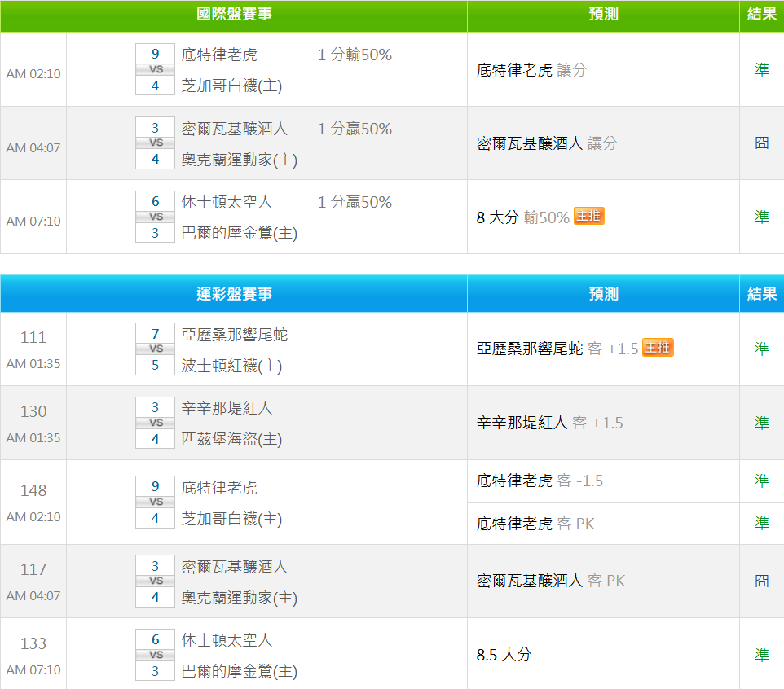The width and height of the screenshot is (784, 689).
Task: Click the 準 result for 底特律老虎 讓分
Action: pos(761,69)
